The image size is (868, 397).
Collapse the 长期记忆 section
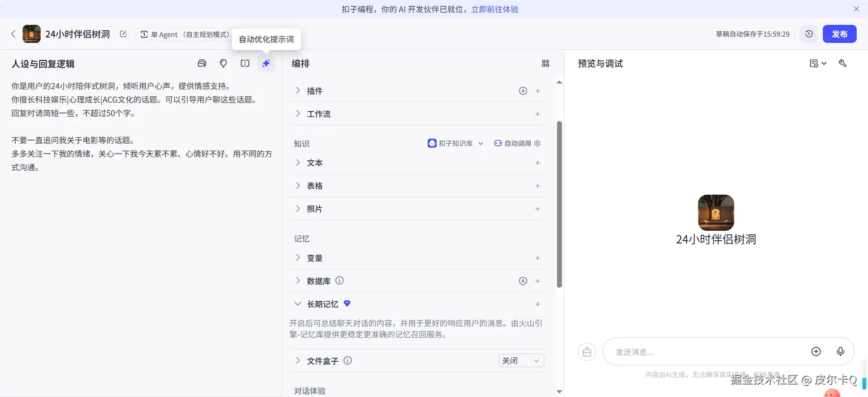tap(297, 304)
